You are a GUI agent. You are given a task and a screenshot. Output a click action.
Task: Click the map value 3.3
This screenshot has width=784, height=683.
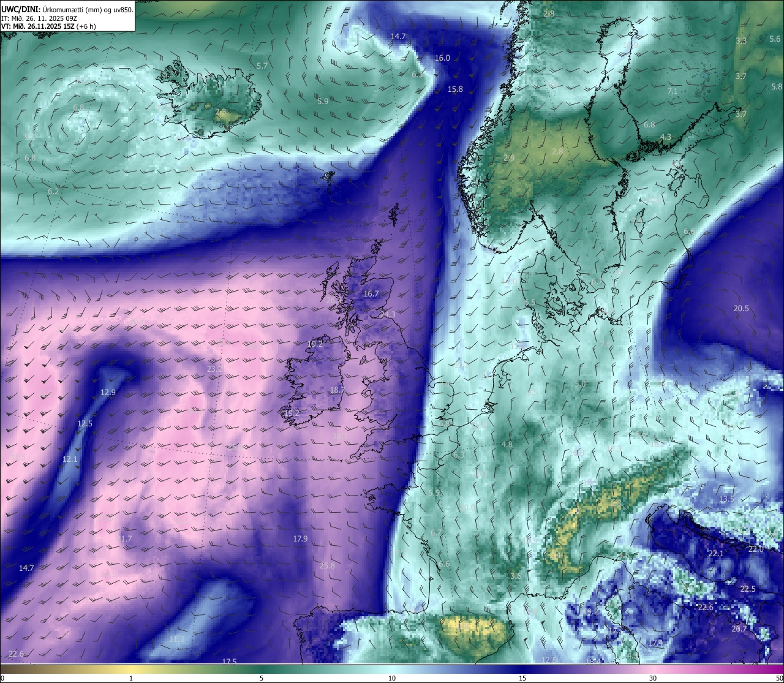tap(741, 40)
